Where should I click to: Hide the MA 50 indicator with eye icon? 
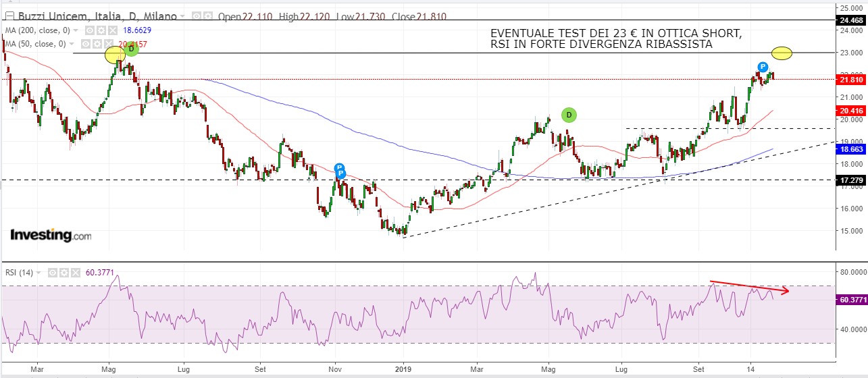click(86, 44)
